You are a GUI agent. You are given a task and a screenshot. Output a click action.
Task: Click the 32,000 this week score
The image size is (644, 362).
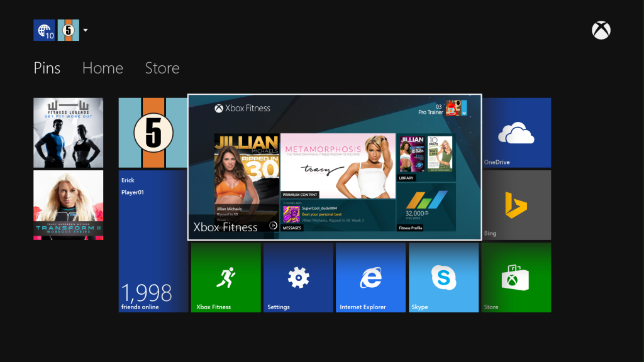418,215
